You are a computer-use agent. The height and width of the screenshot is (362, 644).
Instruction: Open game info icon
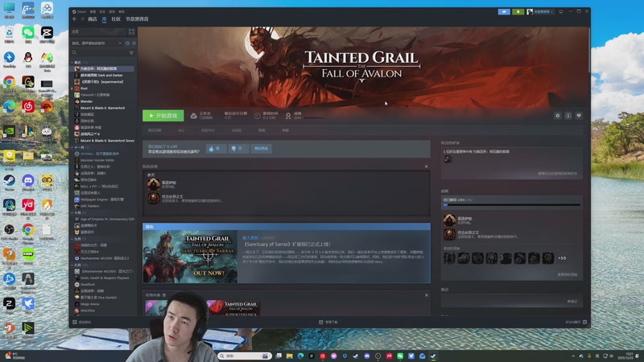click(568, 116)
